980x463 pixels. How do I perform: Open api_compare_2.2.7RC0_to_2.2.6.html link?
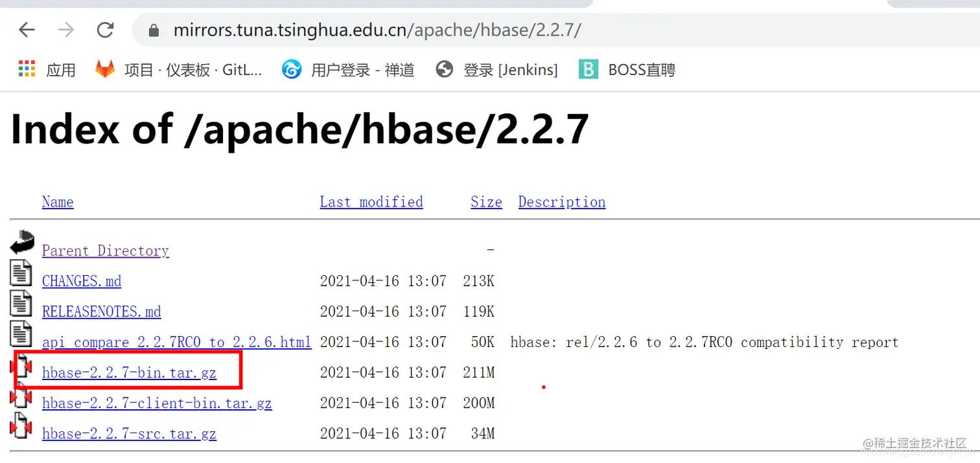click(177, 342)
